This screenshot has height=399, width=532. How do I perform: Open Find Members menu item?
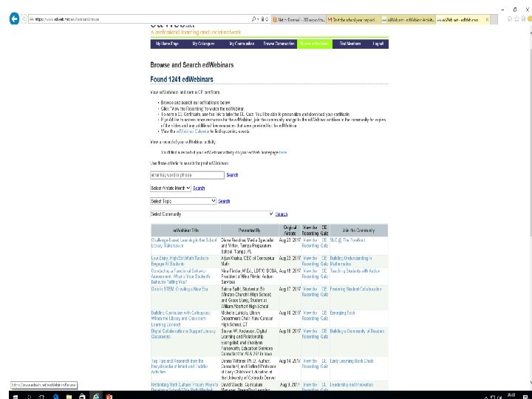click(x=350, y=44)
